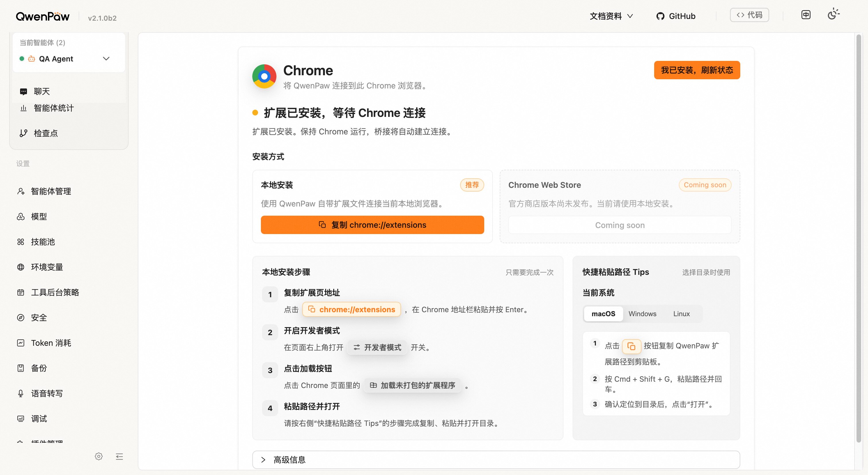Click the QA Agent robot icon

coord(31,59)
